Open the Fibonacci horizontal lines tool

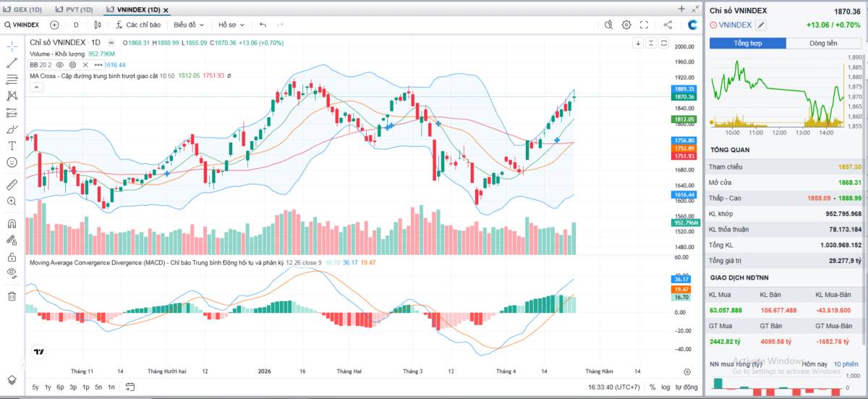[x=12, y=79]
